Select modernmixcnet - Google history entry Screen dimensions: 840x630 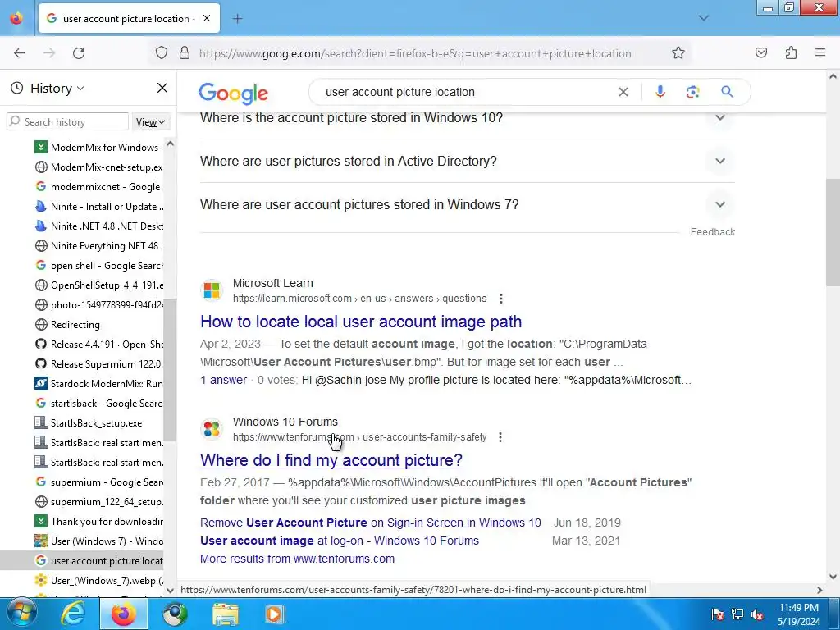[98, 187]
